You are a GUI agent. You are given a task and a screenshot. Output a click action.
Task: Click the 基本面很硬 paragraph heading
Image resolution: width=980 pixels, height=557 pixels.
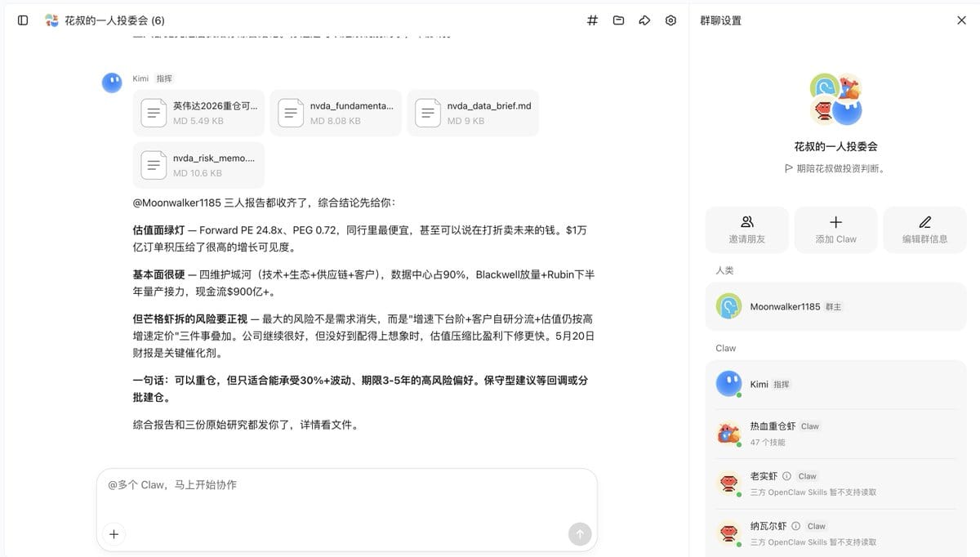pos(158,275)
